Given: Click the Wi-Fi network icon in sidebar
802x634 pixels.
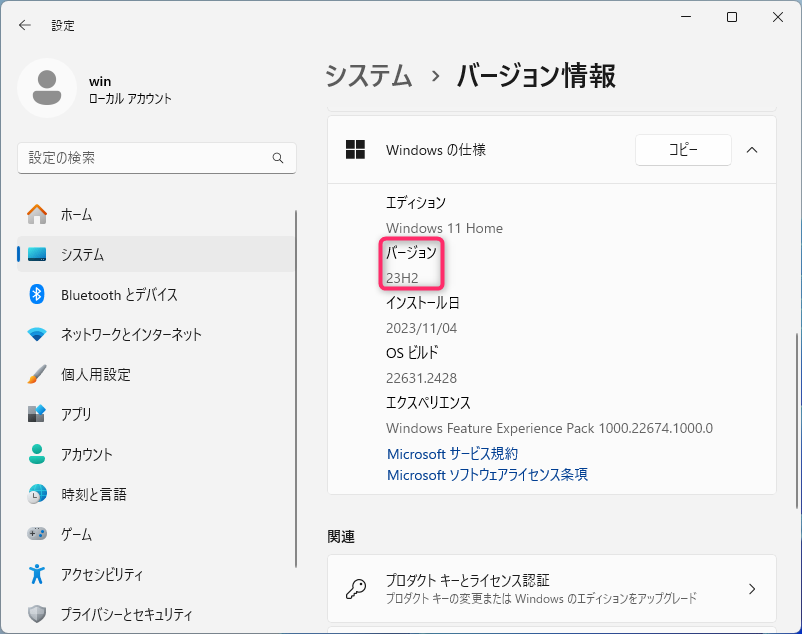Looking at the screenshot, I should click(37, 334).
